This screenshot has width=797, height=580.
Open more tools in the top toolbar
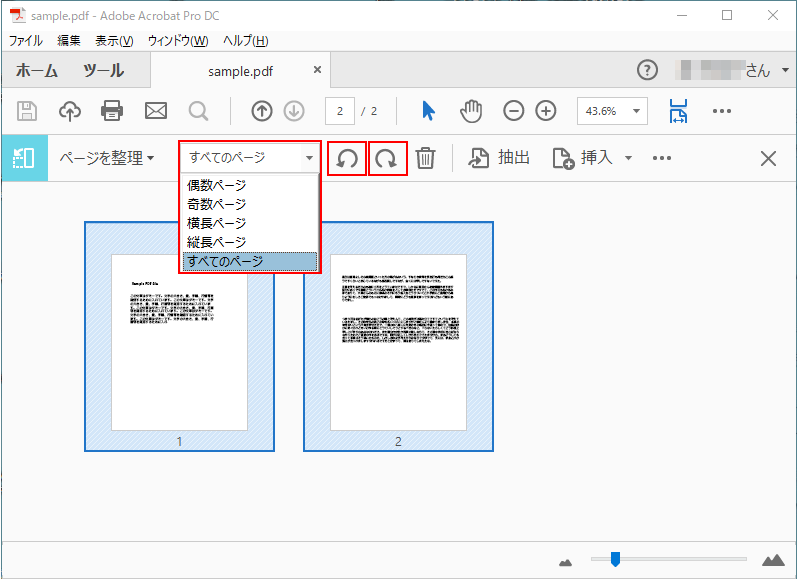click(722, 111)
